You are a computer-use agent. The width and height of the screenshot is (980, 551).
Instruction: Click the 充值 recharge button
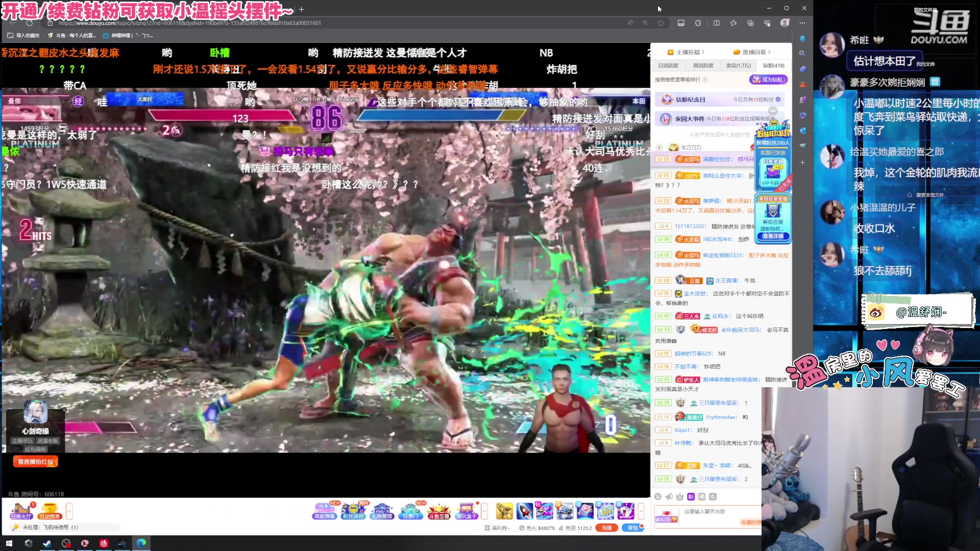606,528
